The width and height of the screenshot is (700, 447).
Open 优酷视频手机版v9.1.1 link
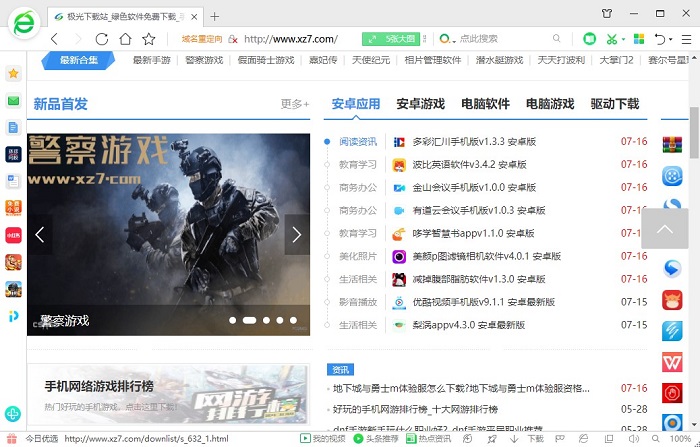[x=483, y=302]
